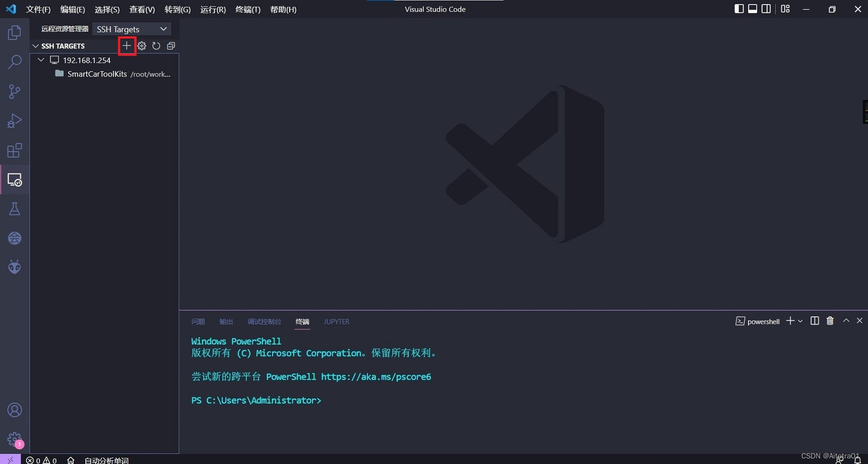Click the VS Code logo in title bar
Screen dimensions: 868x464
(x=11, y=9)
